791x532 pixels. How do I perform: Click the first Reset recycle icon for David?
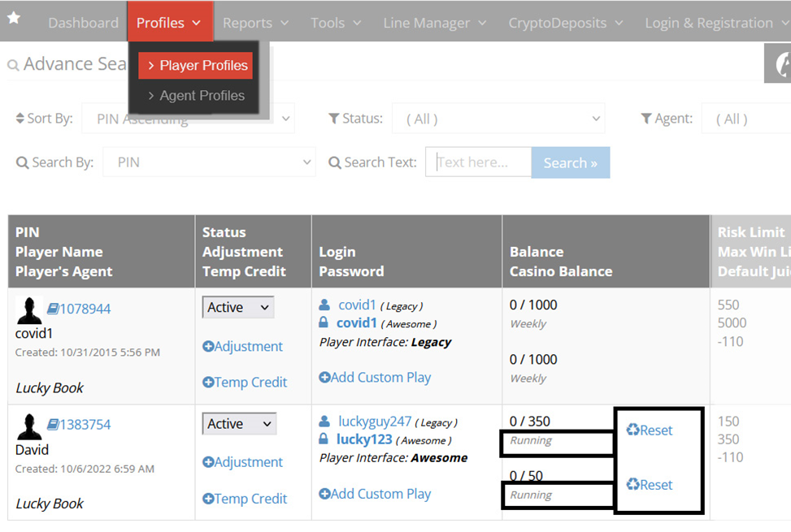point(632,430)
